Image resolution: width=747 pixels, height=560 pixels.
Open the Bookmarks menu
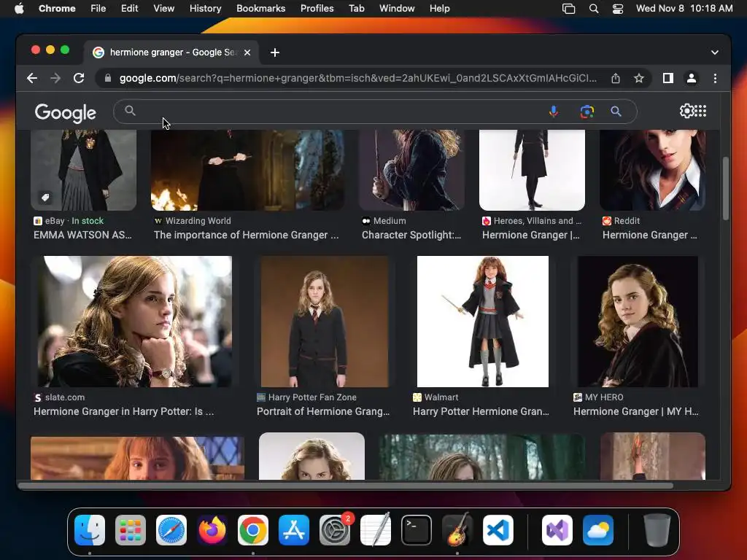260,8
